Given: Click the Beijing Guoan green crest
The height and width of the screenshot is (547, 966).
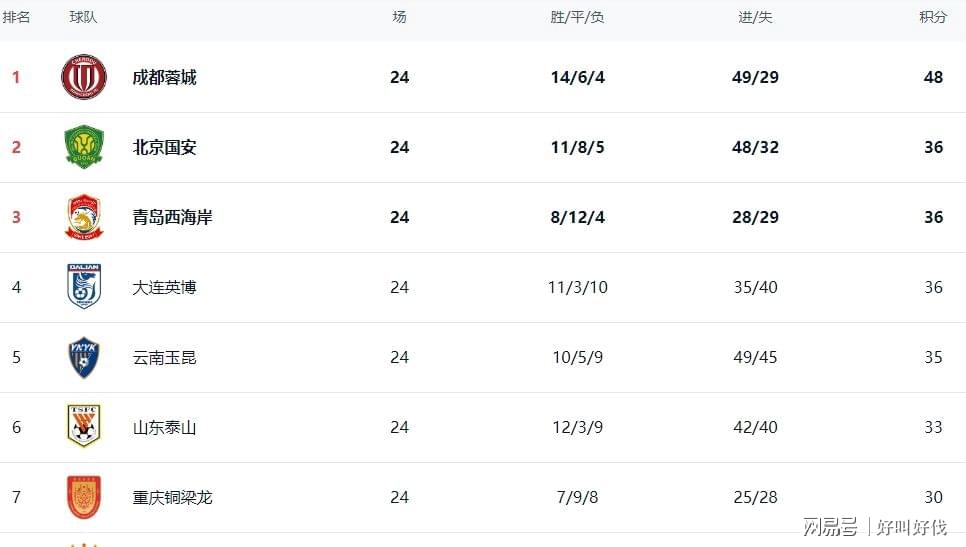Looking at the screenshot, I should 84,147.
